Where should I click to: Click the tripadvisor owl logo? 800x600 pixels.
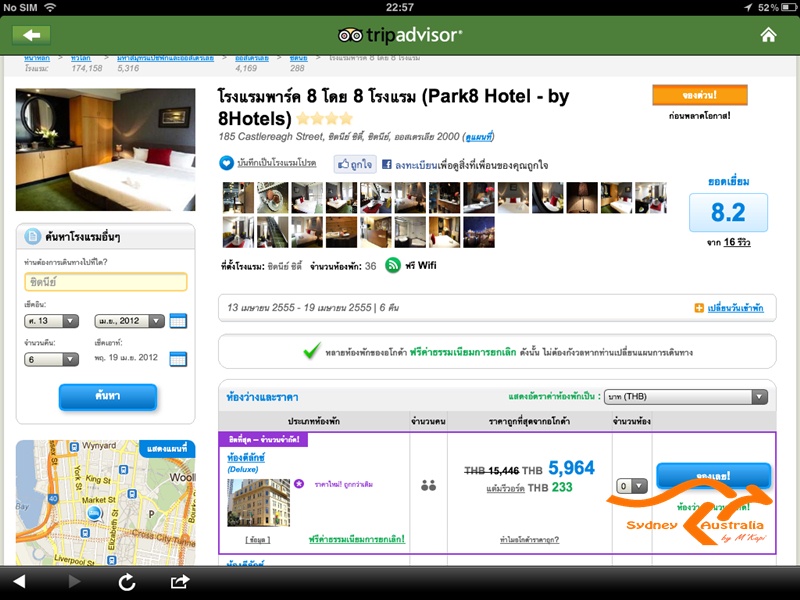[x=351, y=35]
